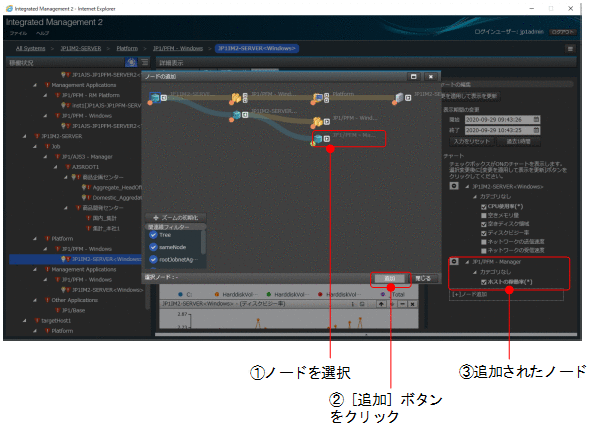Click the green Harddiskvol legend color dot
This screenshot has width=596, height=433.
pyautogui.click(x=269, y=294)
